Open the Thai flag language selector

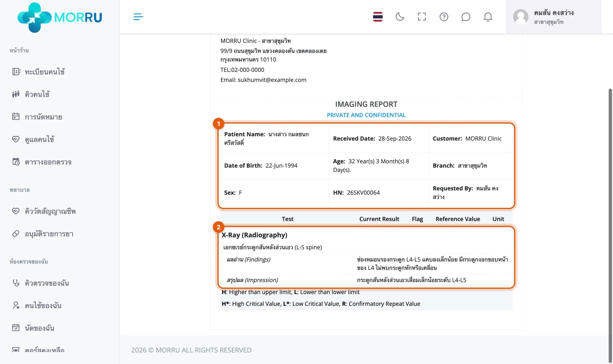[378, 17]
